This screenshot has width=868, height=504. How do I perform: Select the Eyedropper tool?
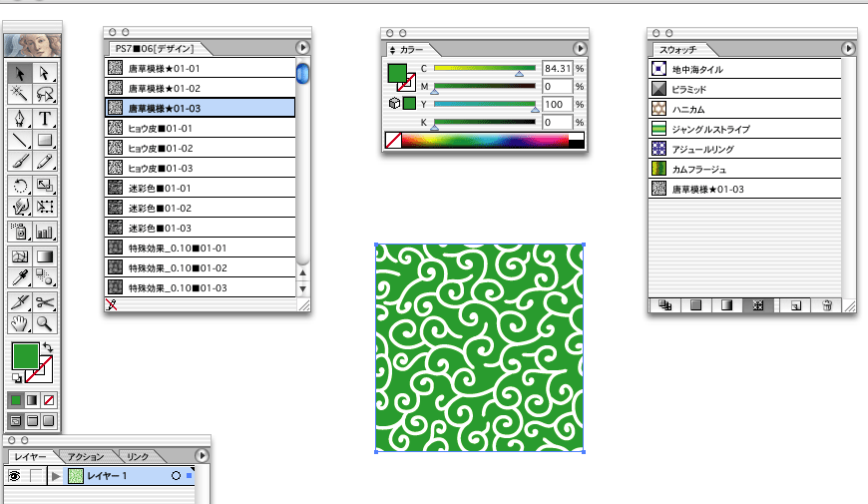[x=20, y=277]
